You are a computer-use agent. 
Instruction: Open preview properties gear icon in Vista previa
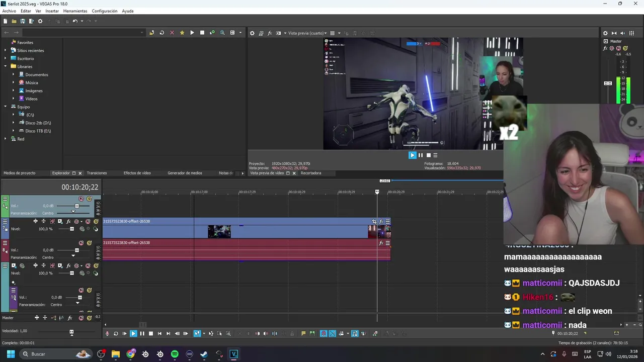pos(252,33)
